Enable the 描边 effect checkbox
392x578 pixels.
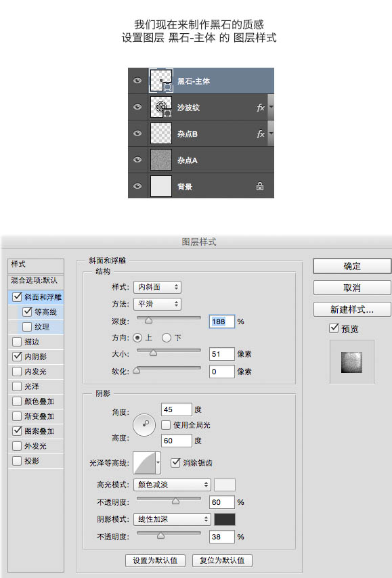pos(17,342)
